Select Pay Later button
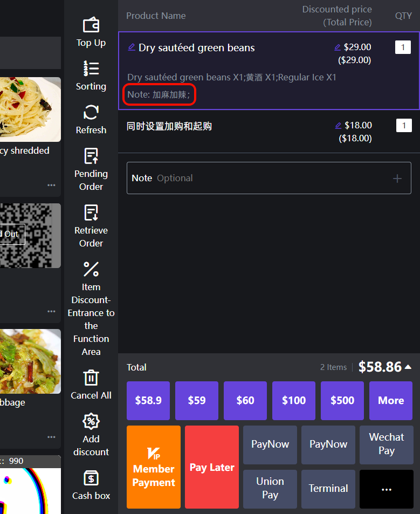This screenshot has width=420, height=514. (212, 467)
